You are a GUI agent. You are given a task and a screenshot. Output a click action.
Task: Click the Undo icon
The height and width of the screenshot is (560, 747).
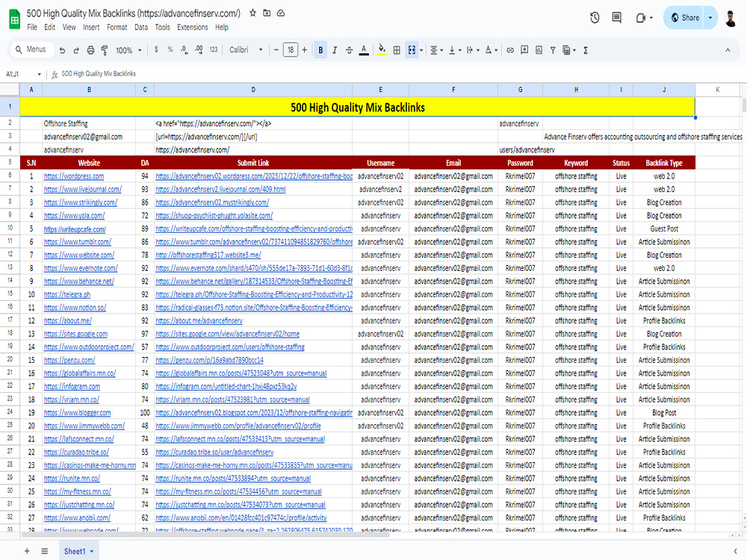click(62, 50)
